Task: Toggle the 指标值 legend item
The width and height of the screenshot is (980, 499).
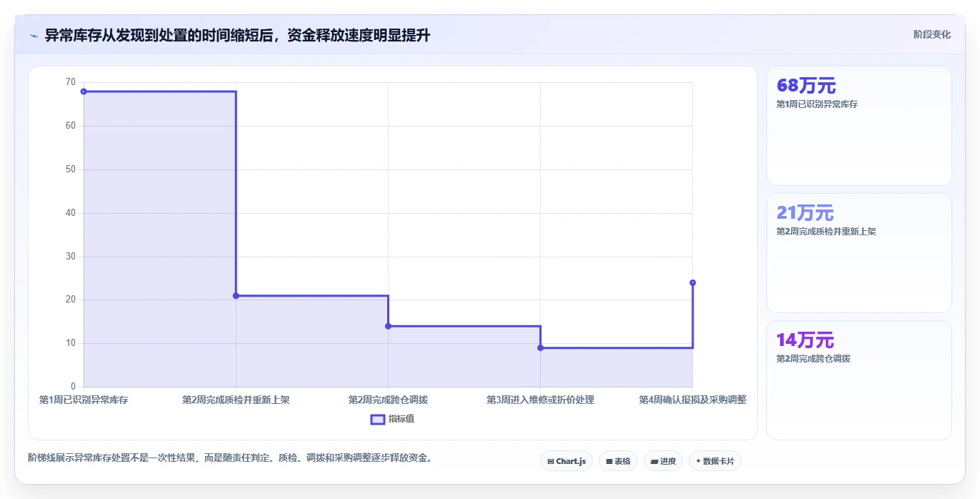Action: click(392, 419)
